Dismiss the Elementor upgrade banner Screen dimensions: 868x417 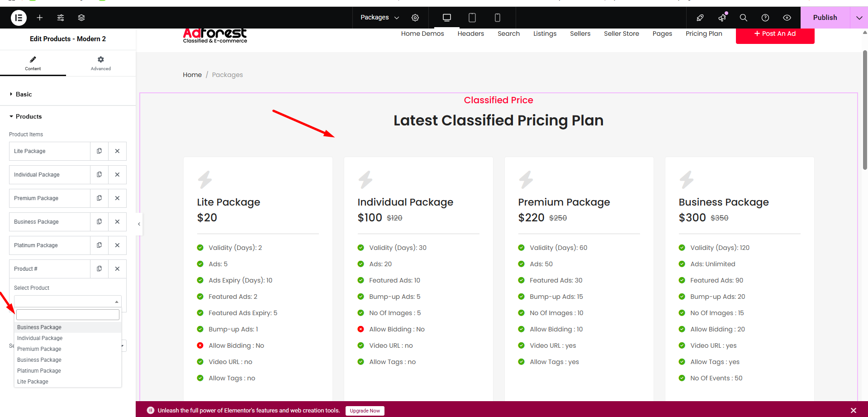[x=854, y=411]
